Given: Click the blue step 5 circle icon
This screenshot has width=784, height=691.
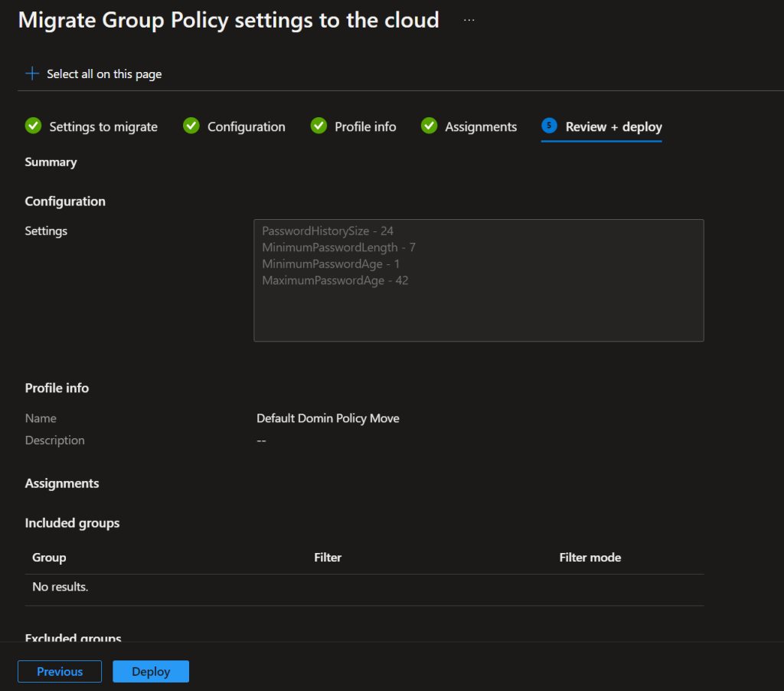Looking at the screenshot, I should [549, 126].
